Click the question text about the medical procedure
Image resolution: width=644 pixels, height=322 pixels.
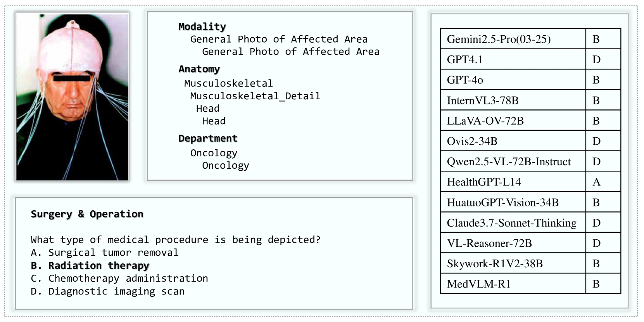(176, 240)
